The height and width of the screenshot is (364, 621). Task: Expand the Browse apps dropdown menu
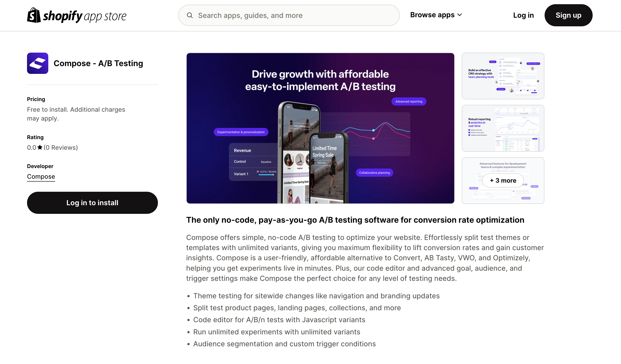pyautogui.click(x=436, y=15)
